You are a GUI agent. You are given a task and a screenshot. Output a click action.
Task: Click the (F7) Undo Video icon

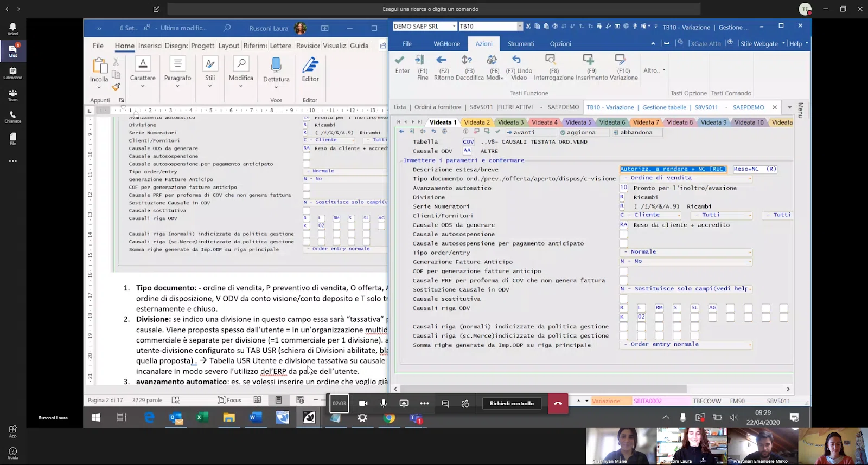click(x=516, y=60)
